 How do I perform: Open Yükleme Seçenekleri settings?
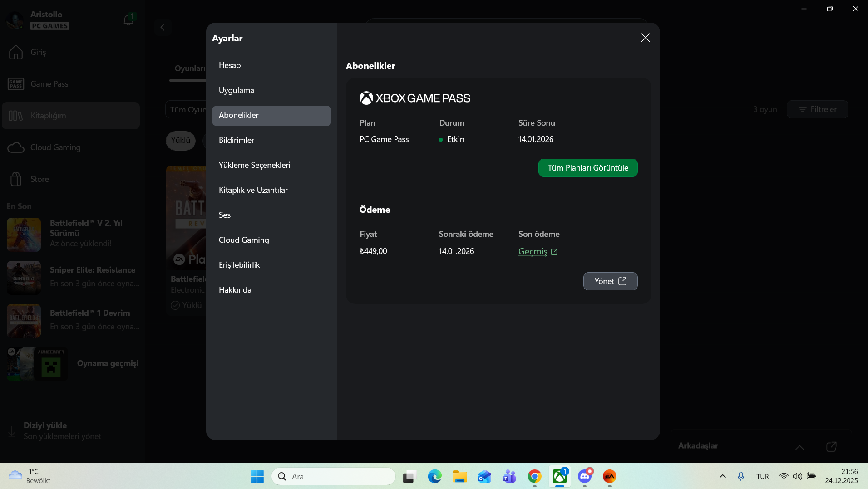tap(271, 165)
